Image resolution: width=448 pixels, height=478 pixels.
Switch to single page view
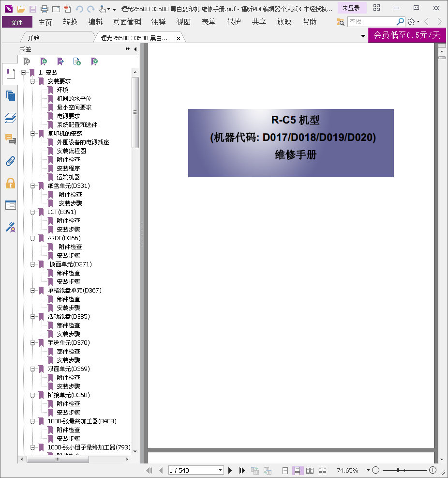(285, 470)
